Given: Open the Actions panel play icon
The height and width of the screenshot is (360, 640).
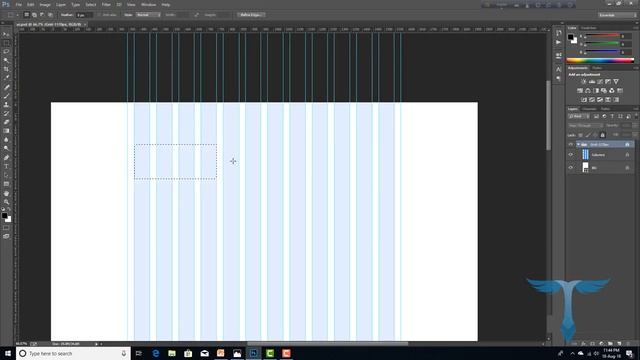Looking at the screenshot, I should (558, 42).
